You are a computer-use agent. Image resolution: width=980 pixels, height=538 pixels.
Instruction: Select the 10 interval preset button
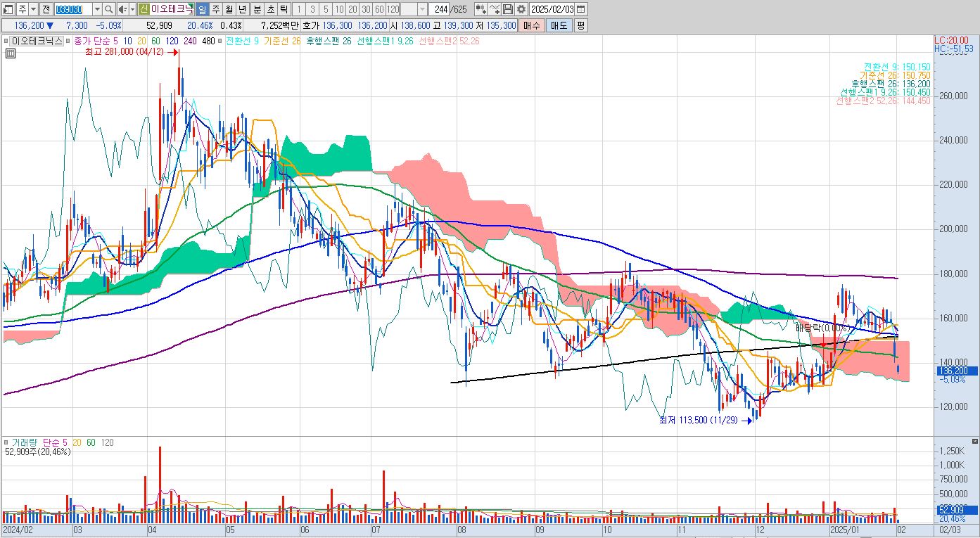tap(340, 9)
